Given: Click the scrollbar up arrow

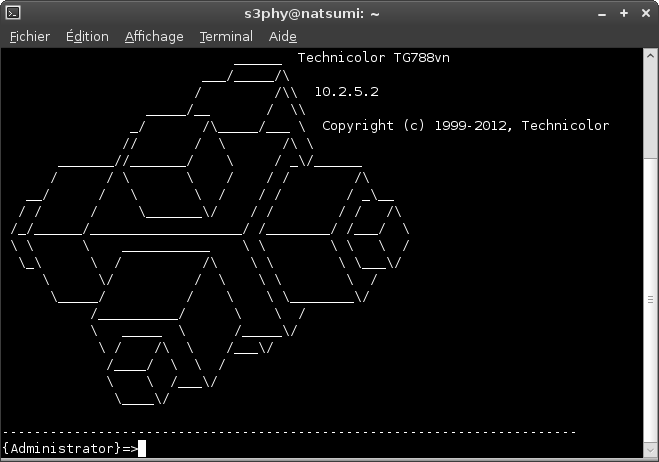Looking at the screenshot, I should (650, 55).
